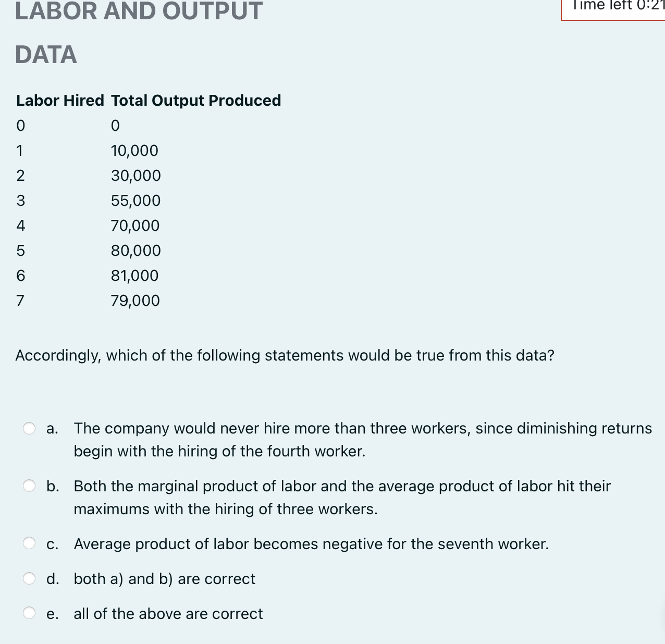Choose the 'both a) and b) are correct' answer
The width and height of the screenshot is (665, 644).
(164, 578)
